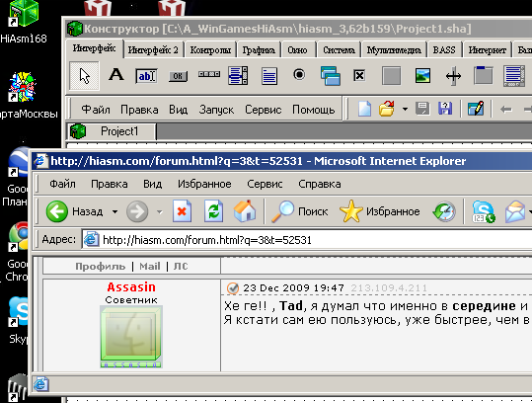The height and width of the screenshot is (403, 532).
Task: Open the HiAsm168 desktop shortcut
Action: click(x=24, y=22)
